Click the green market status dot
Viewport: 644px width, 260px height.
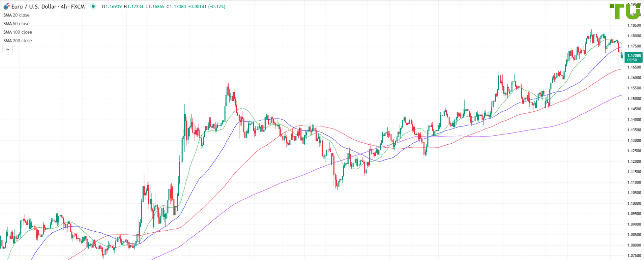coord(93,6)
